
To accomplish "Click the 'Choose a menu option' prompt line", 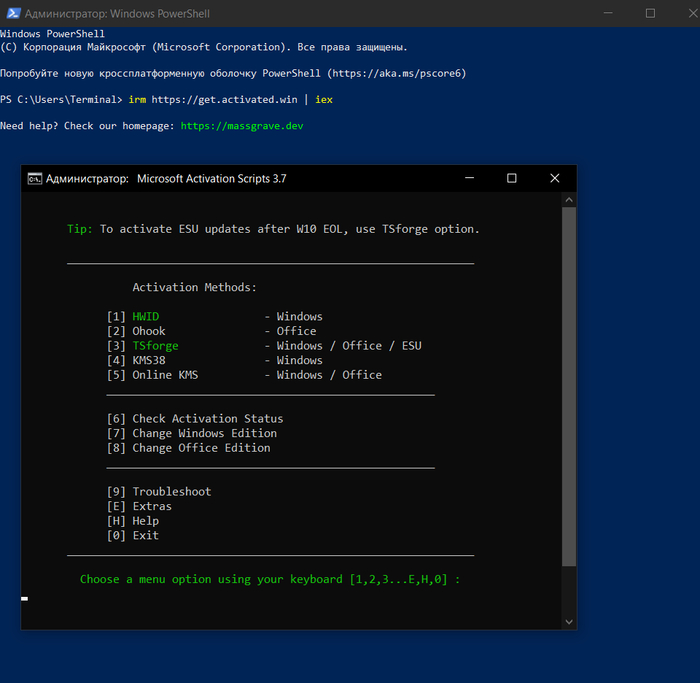I will point(270,579).
